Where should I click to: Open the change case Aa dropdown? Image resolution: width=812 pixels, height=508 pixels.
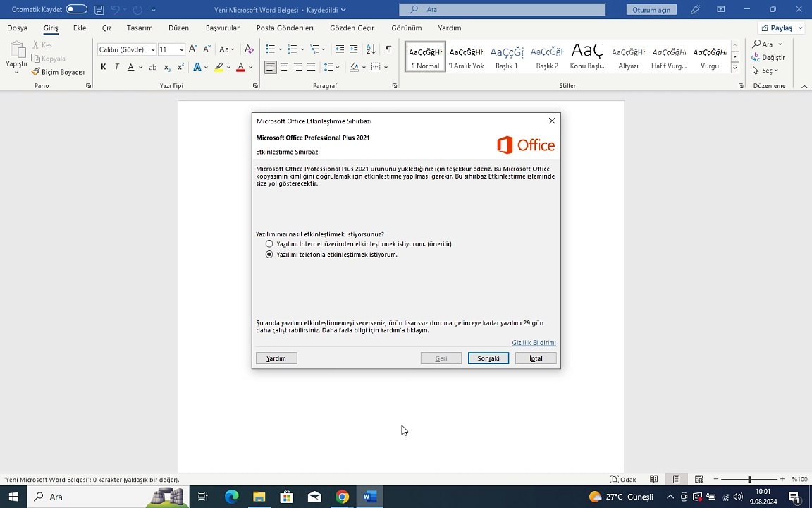coord(227,49)
